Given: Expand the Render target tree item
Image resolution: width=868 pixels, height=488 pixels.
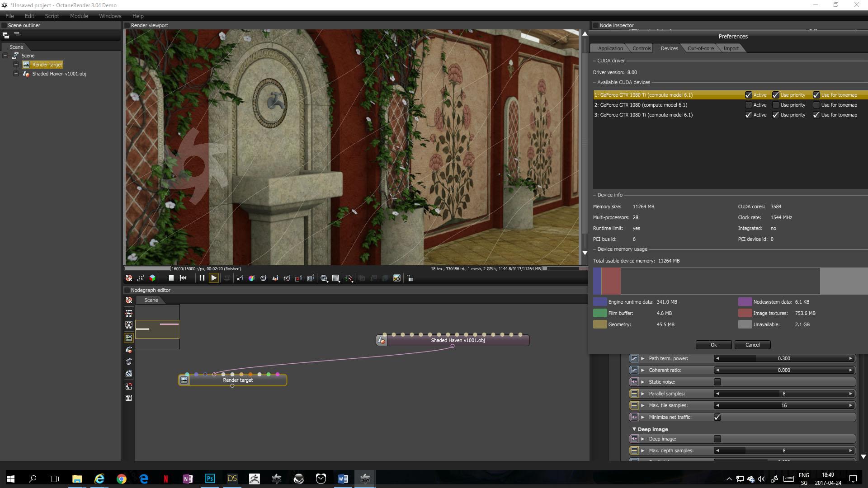Looking at the screenshot, I should 16,65.
